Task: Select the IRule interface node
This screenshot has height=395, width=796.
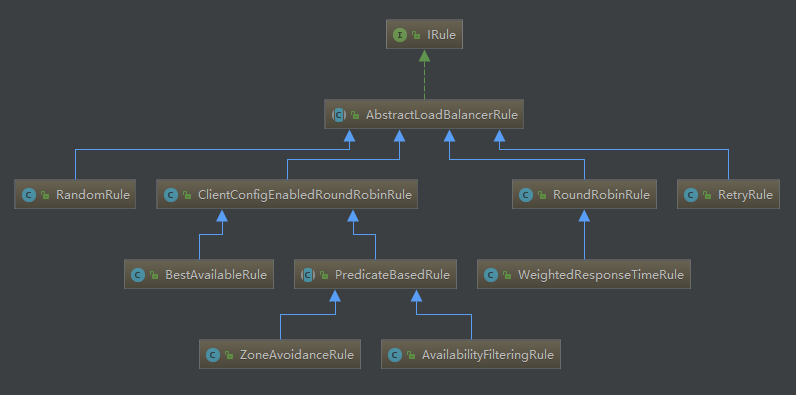Action: [x=424, y=35]
